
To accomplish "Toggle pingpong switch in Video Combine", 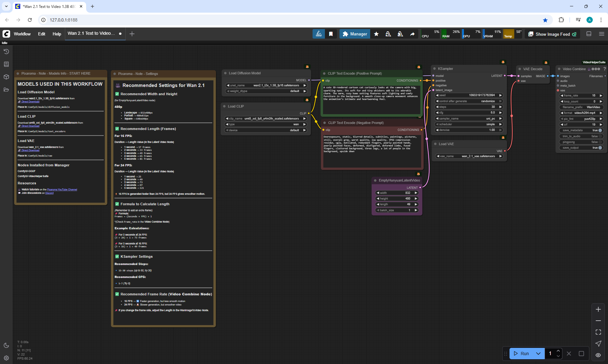I will point(600,142).
